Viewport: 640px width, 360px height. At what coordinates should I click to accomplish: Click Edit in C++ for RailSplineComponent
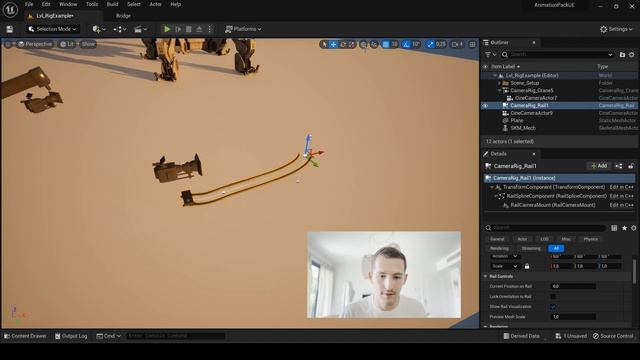tap(622, 196)
